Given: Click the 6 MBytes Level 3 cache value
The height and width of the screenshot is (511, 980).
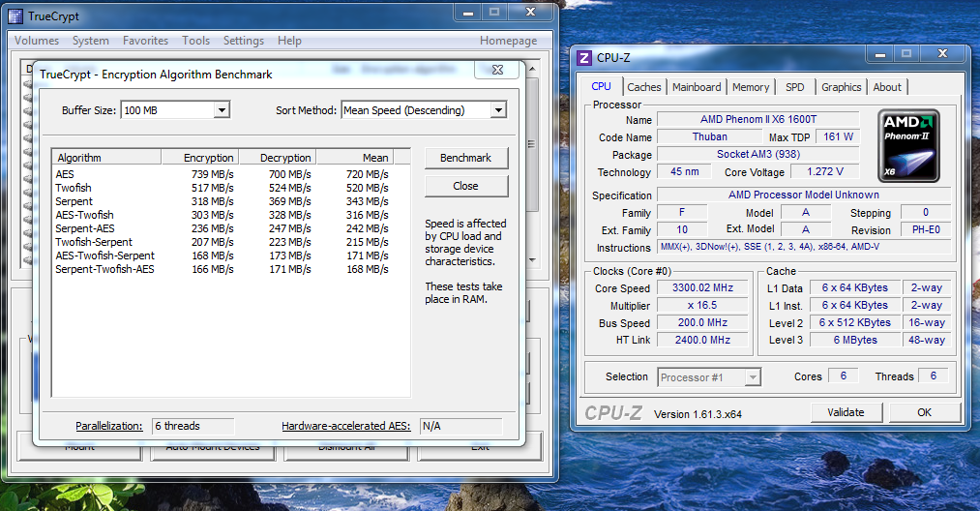Looking at the screenshot, I should pyautogui.click(x=855, y=341).
